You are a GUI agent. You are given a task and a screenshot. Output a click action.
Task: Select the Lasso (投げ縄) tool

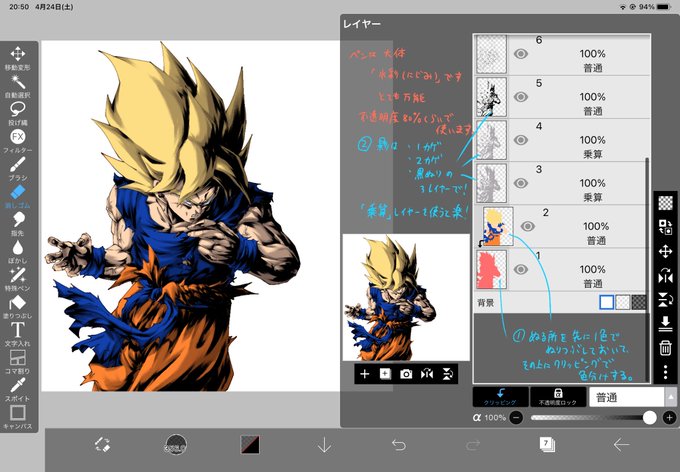tap(17, 113)
